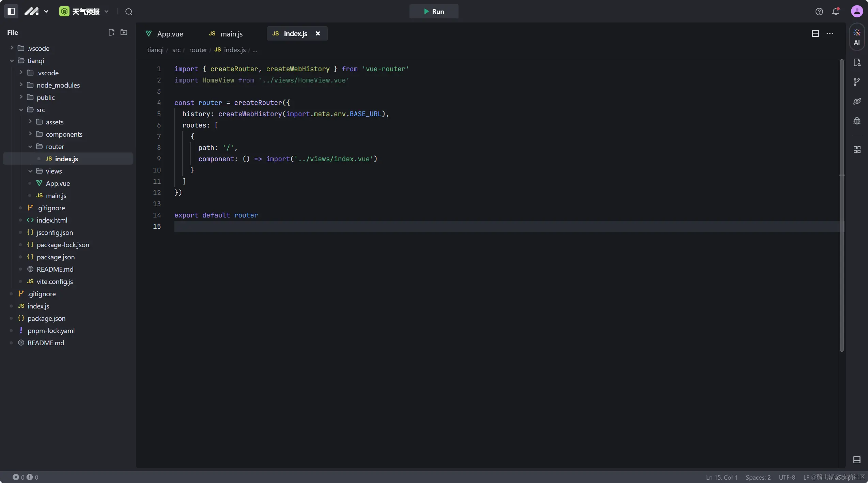Click the new file icon
868x483 pixels.
111,32
